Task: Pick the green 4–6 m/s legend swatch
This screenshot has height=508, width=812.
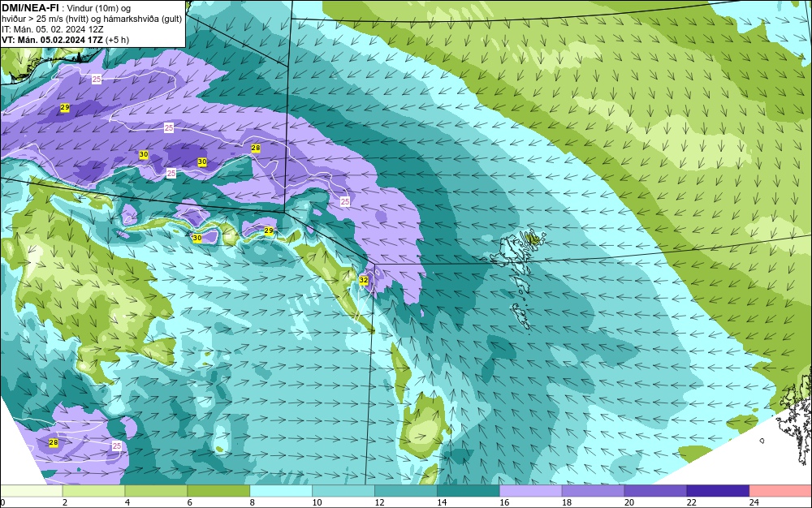Action: tap(156, 491)
